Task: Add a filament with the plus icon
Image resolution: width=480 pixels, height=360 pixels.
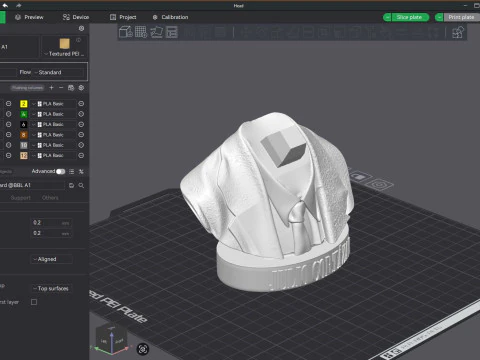Action: pyautogui.click(x=51, y=88)
